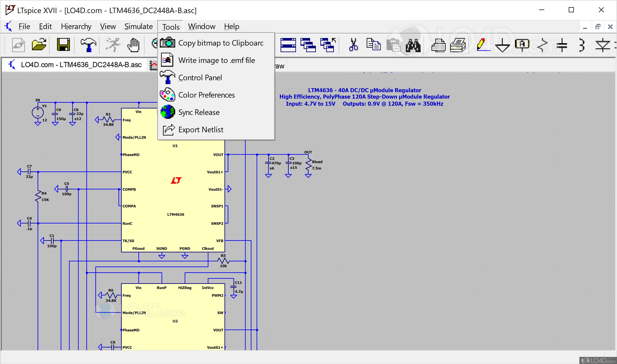The width and height of the screenshot is (617, 364).
Task: Click the camera icon beside Copy bitmap
Action: click(167, 43)
